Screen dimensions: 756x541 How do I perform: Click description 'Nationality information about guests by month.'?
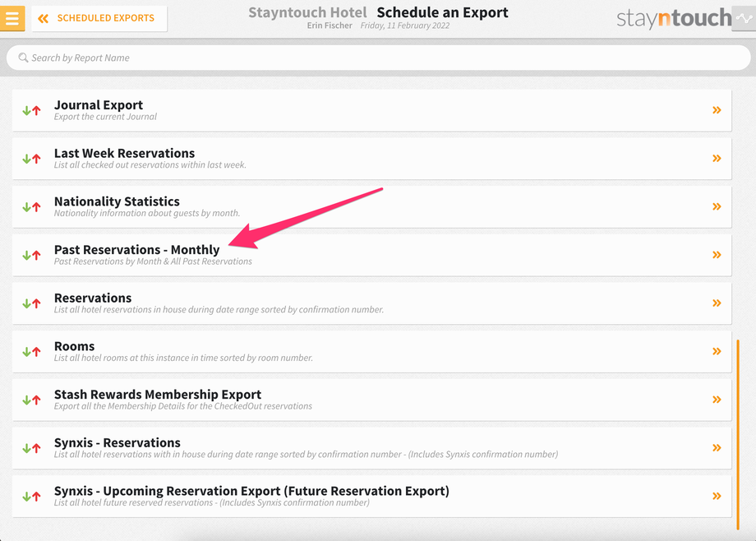click(x=146, y=213)
